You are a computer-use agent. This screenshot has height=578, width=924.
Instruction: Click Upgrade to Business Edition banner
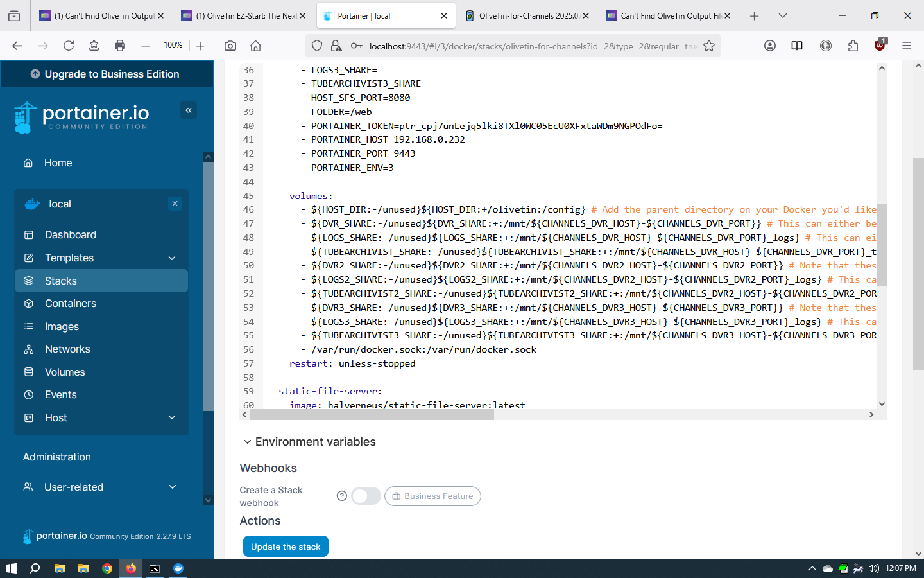coord(107,74)
